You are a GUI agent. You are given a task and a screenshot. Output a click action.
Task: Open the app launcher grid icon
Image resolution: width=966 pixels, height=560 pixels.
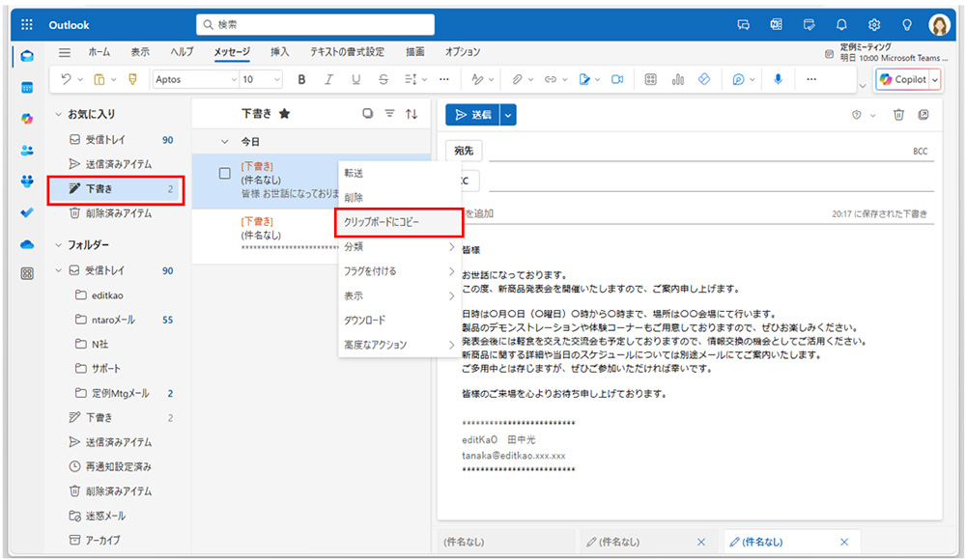click(26, 25)
